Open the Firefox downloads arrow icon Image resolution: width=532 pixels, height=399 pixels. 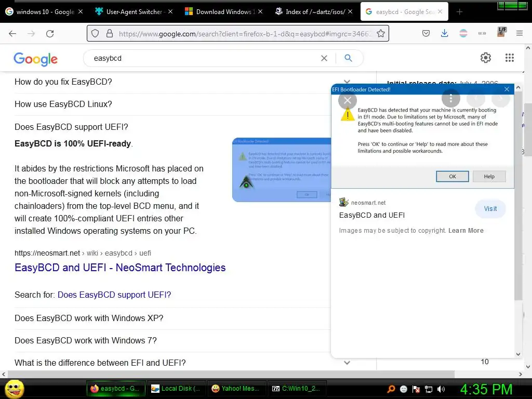click(445, 33)
